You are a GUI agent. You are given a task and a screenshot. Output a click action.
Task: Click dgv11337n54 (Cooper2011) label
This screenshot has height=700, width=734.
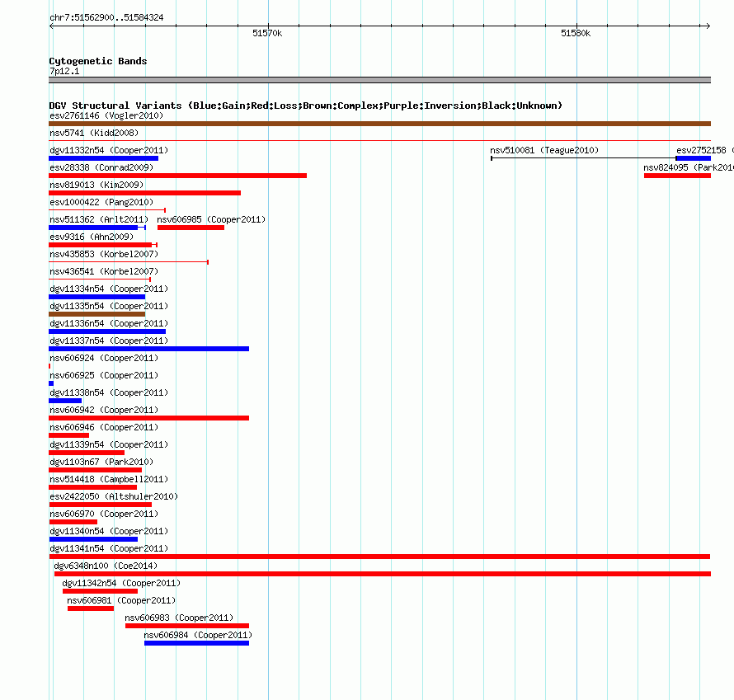[x=109, y=341]
